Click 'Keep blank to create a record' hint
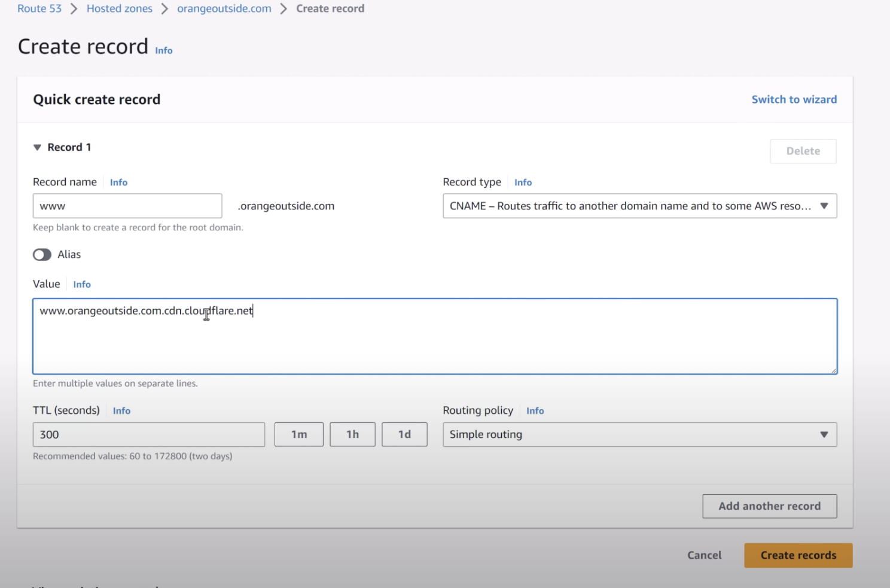The image size is (890, 588). click(x=138, y=227)
